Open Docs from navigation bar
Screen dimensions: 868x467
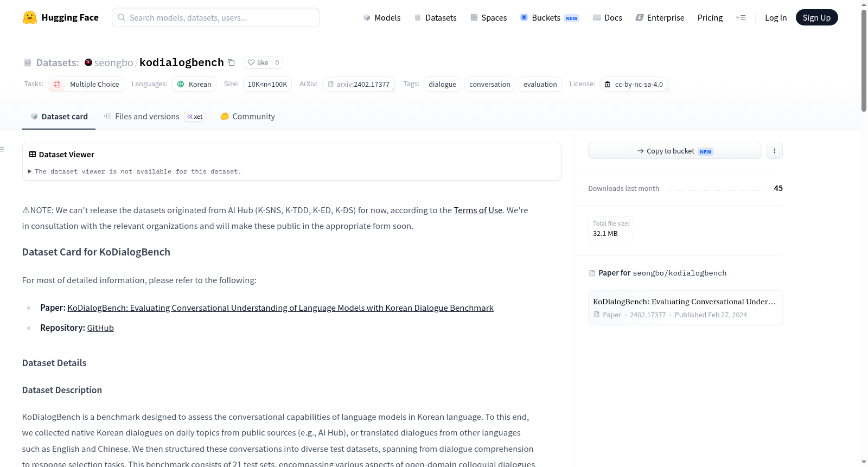608,17
